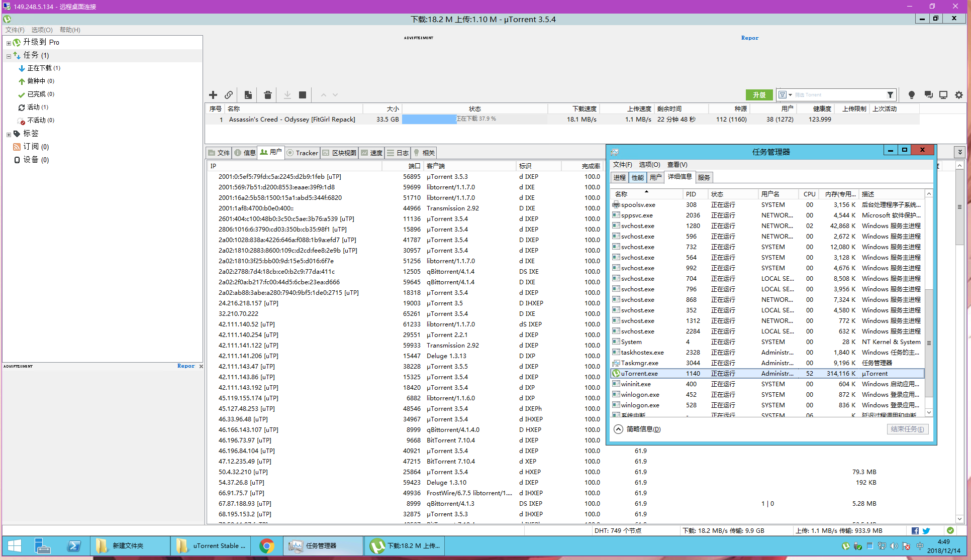
Task: Click add torrent from URL link icon
Action: point(229,95)
